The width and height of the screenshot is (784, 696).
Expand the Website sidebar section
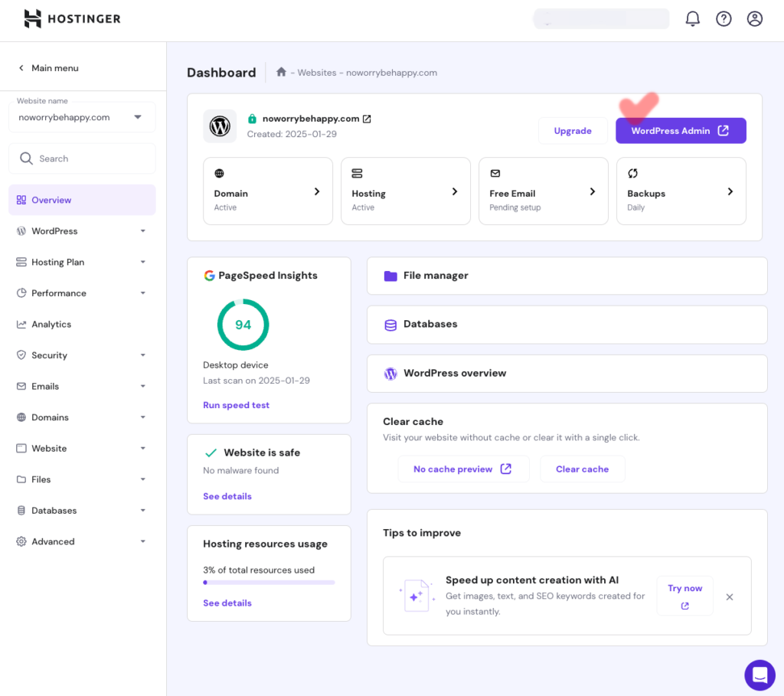pos(143,449)
